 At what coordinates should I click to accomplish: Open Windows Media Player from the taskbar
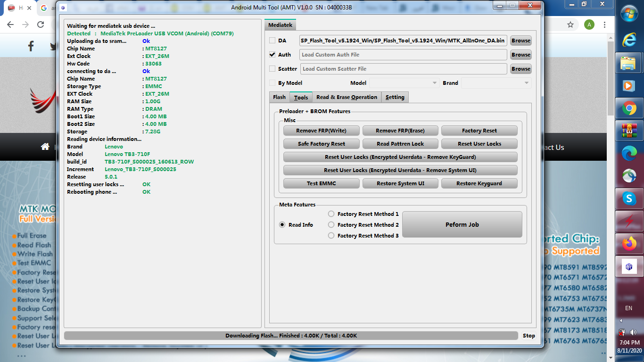click(x=629, y=86)
